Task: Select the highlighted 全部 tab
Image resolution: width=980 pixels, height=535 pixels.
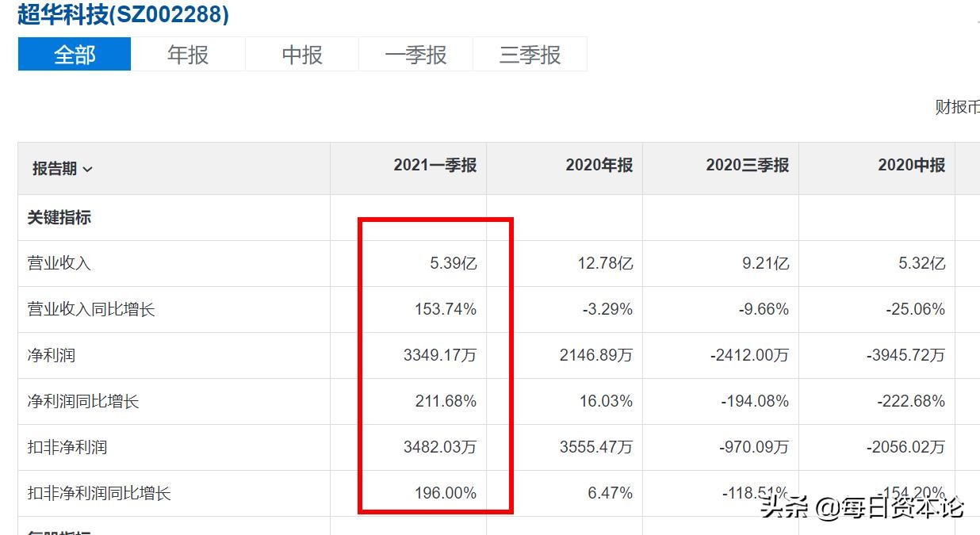Action: (x=74, y=54)
